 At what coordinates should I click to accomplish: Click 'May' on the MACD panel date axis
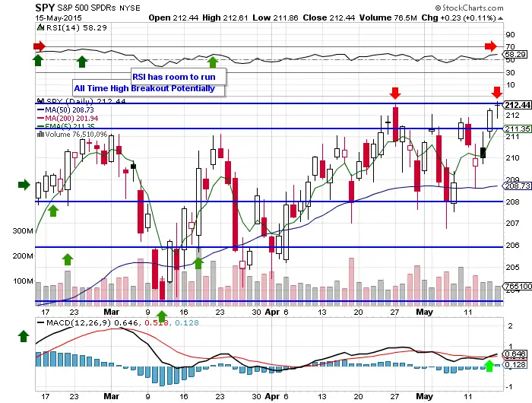pos(424,396)
